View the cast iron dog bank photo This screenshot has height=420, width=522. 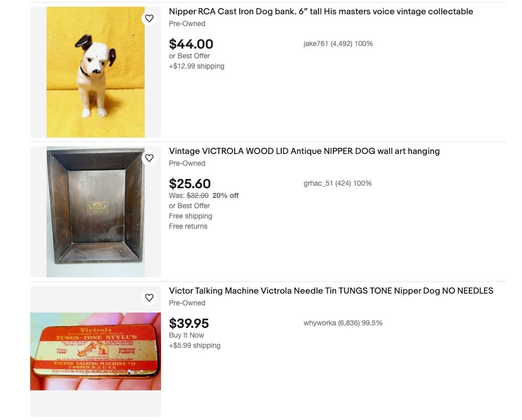(x=96, y=72)
